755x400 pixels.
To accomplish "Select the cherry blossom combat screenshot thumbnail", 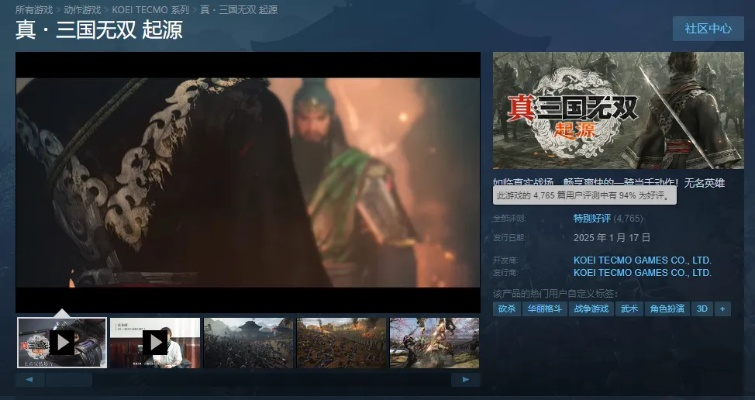I will pos(434,343).
